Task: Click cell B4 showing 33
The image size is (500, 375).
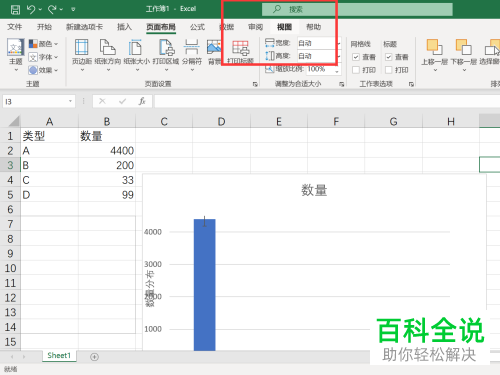Action: coord(107,180)
